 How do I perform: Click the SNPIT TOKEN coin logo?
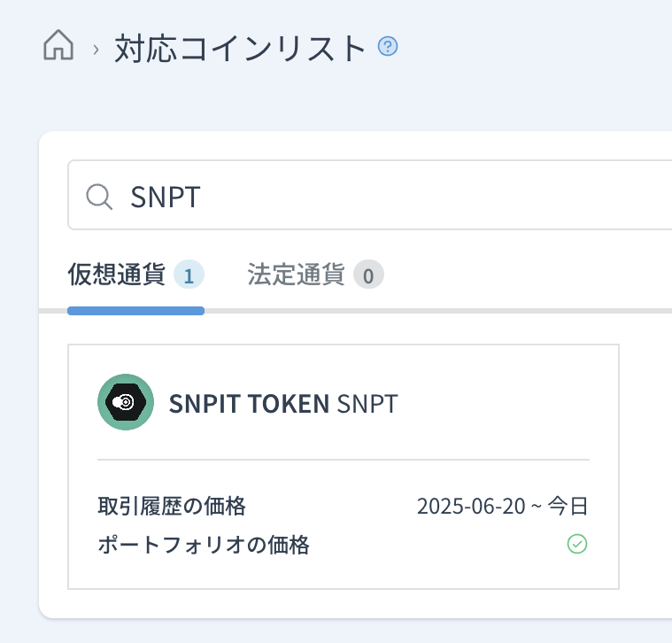click(126, 402)
